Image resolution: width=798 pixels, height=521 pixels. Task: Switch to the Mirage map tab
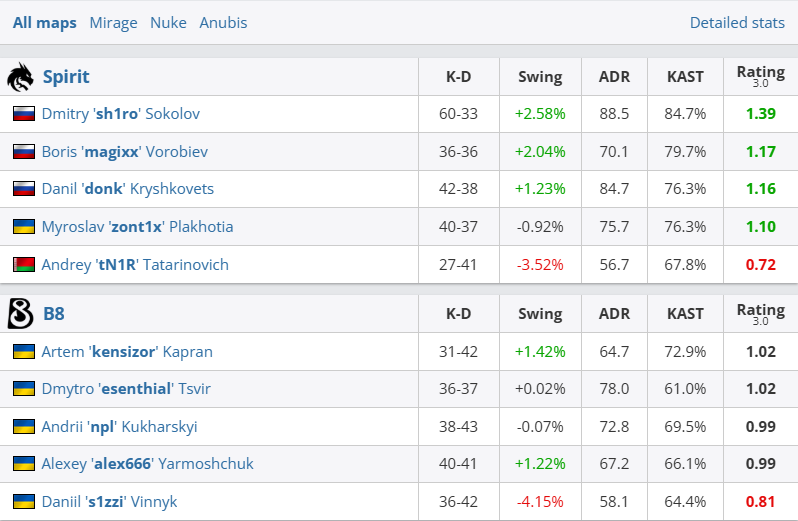pyautogui.click(x=113, y=22)
